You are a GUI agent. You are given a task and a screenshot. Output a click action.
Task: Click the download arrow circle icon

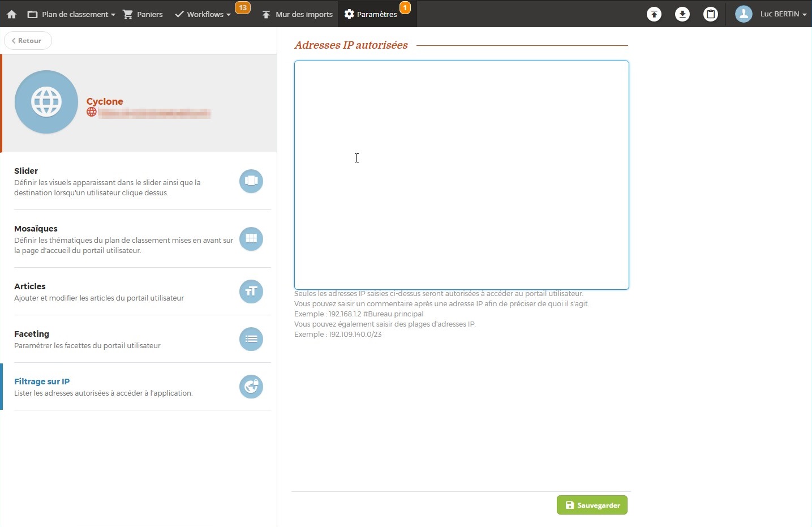[682, 14]
